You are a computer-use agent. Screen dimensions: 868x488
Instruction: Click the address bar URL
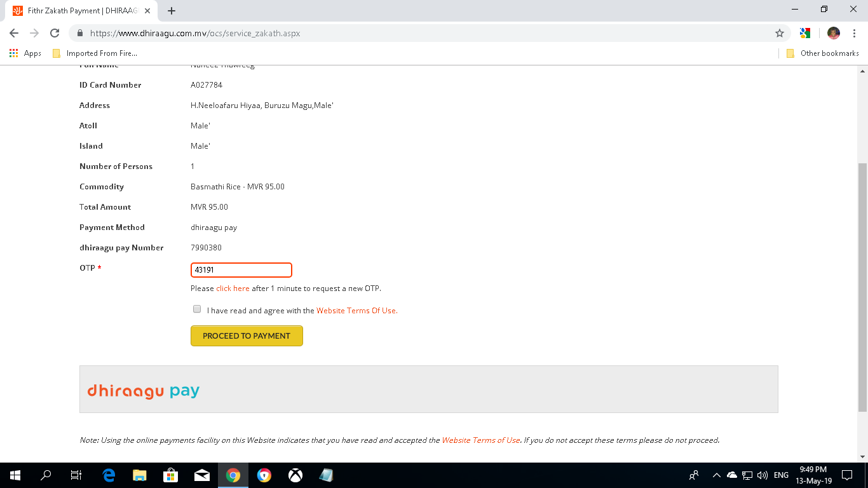coord(194,33)
